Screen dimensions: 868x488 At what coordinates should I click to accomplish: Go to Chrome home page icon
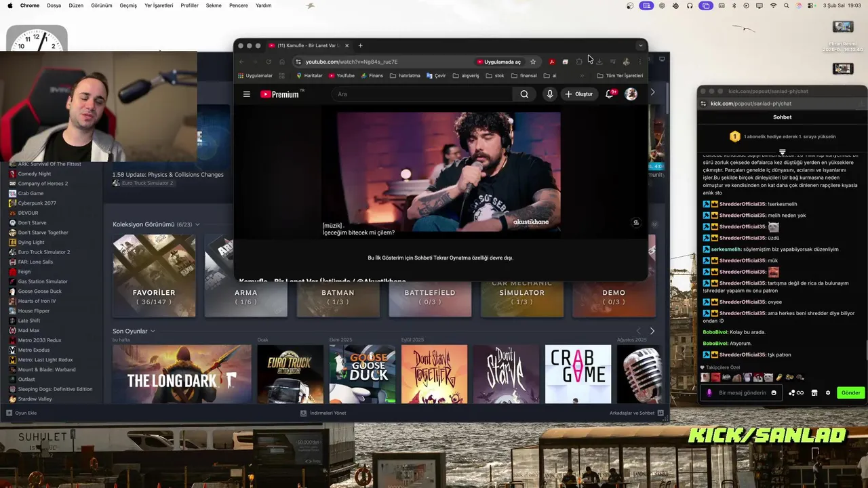[x=282, y=62]
